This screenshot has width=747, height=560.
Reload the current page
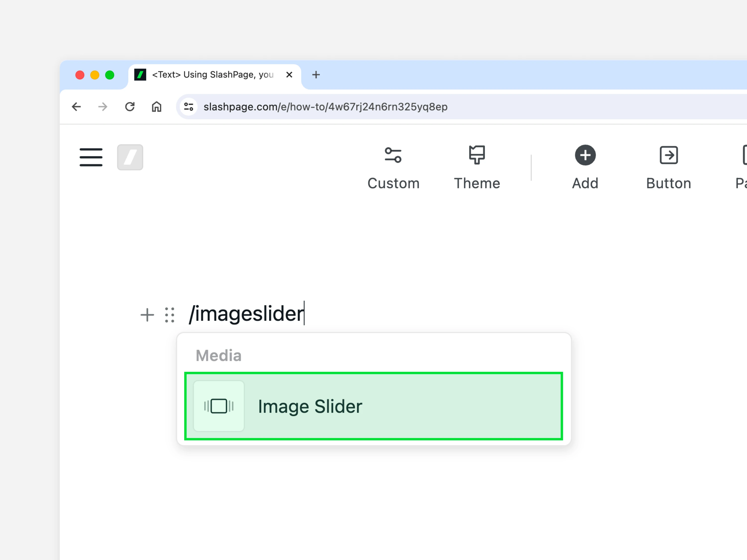130,107
